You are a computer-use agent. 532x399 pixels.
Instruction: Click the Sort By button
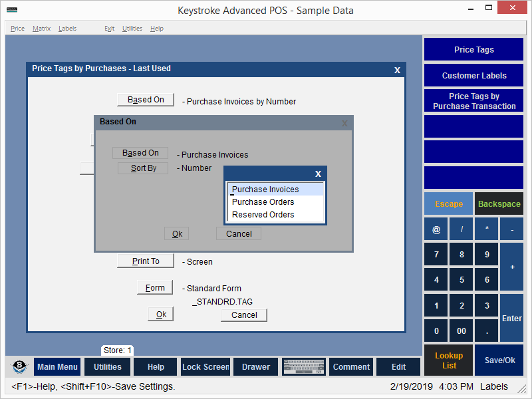point(143,168)
